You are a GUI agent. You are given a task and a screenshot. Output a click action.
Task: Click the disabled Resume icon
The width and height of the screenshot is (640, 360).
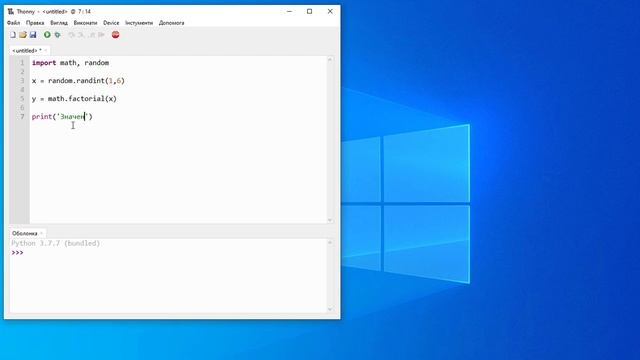[x=101, y=35]
